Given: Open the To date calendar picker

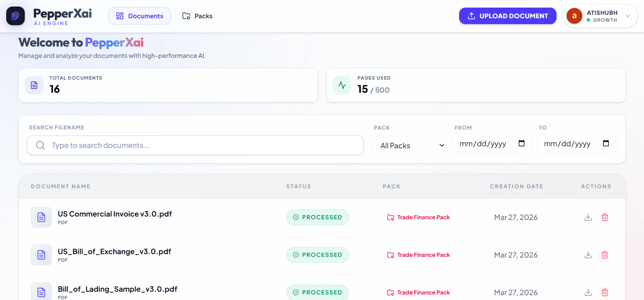Looking at the screenshot, I should 606,143.
